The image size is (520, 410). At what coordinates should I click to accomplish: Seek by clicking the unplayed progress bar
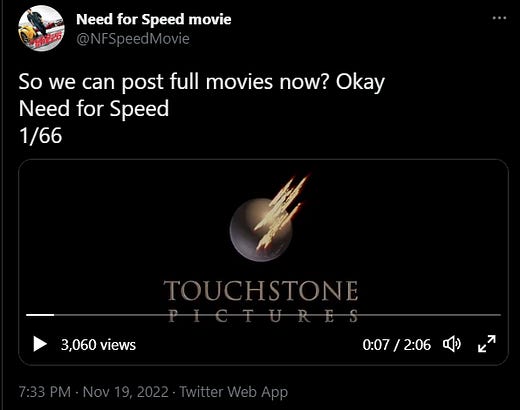277,315
